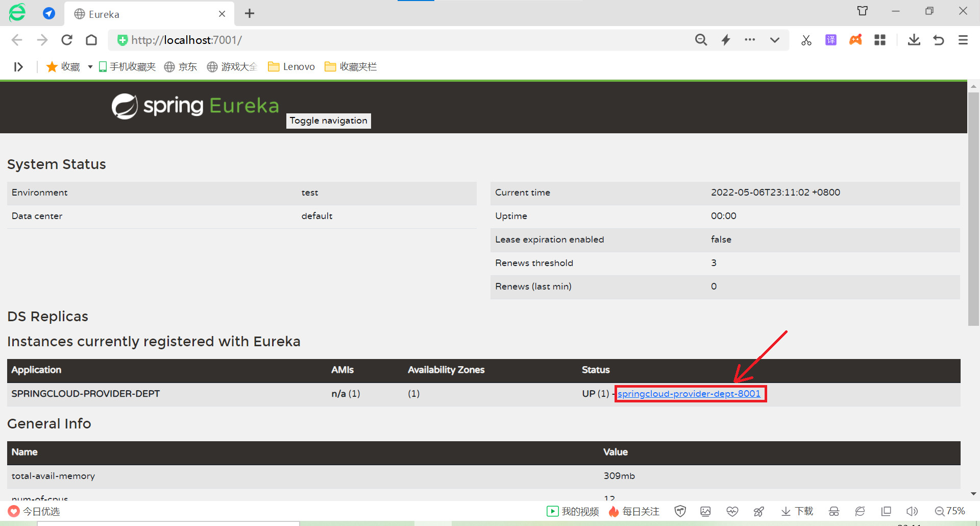This screenshot has width=980, height=526.
Task: Click the rocket accelerator icon
Action: pos(759,511)
